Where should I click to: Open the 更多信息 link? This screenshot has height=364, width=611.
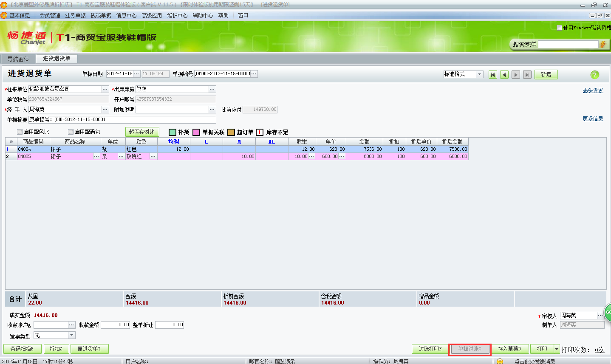(x=593, y=119)
